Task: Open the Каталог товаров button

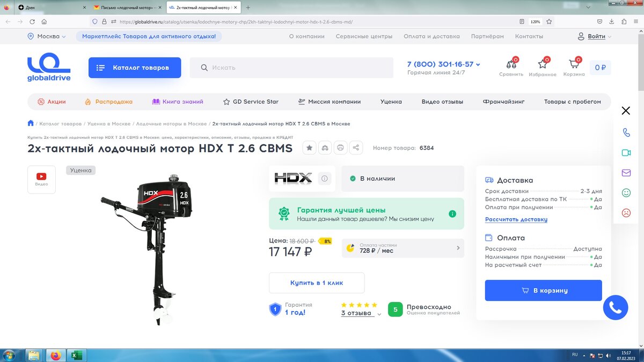Action: click(135, 68)
